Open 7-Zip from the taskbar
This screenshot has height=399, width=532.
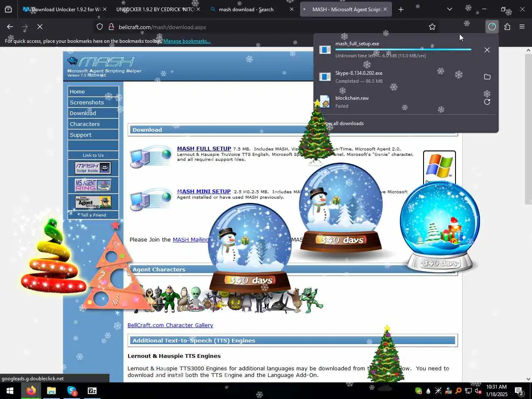[92, 391]
